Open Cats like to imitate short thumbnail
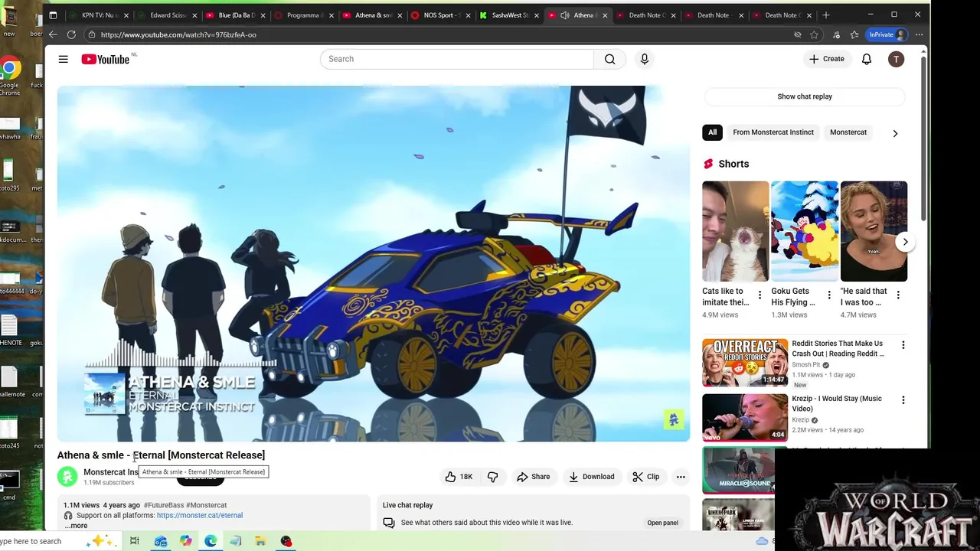This screenshot has height=551, width=980. (736, 231)
